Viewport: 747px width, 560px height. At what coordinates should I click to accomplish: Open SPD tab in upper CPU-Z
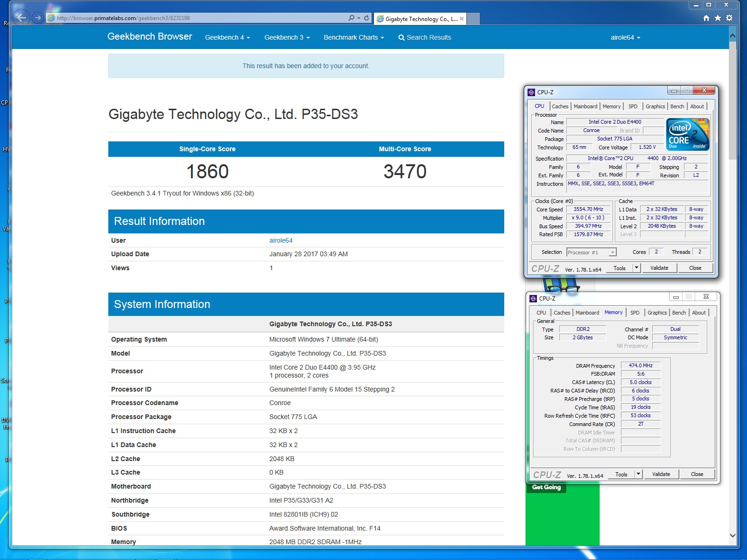tap(633, 106)
